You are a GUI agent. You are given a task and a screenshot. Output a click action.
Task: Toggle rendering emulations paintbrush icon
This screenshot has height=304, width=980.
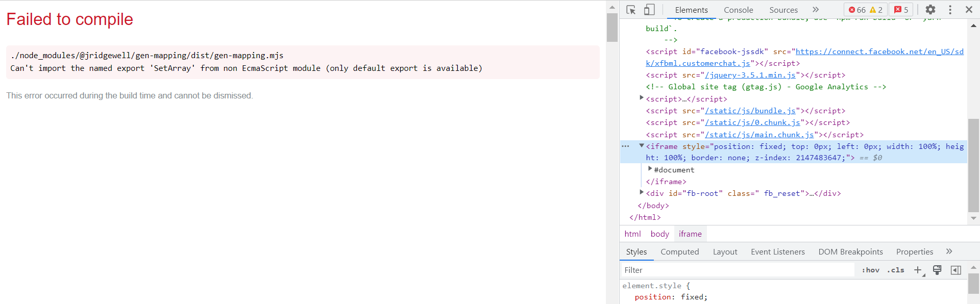[937, 270]
